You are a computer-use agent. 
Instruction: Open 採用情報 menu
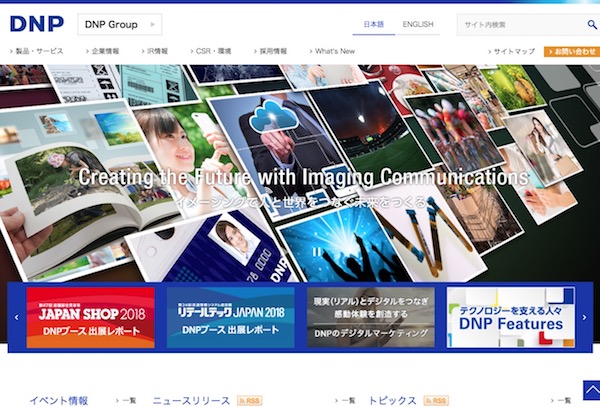point(270,51)
